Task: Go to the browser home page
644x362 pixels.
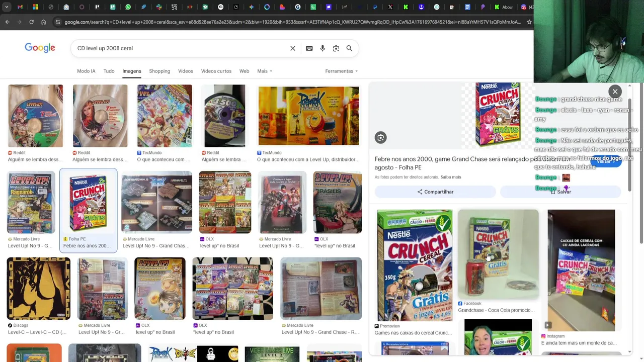Action: click(x=43, y=22)
